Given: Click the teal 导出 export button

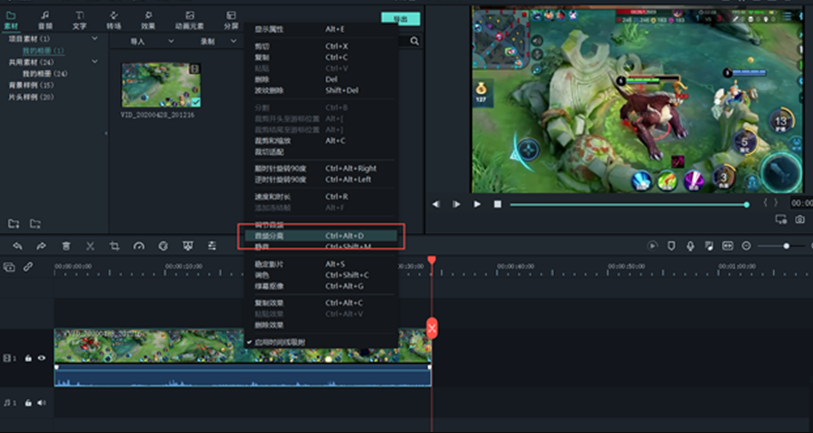Looking at the screenshot, I should pos(400,19).
